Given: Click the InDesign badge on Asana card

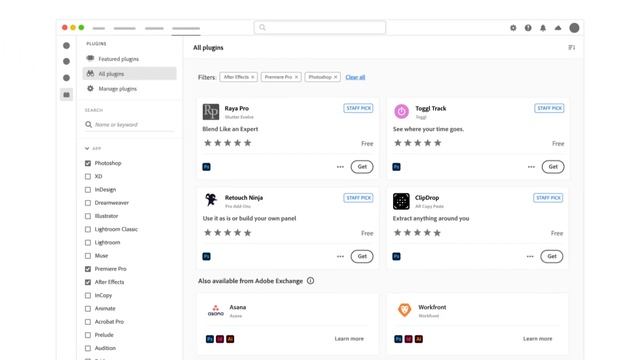Looking at the screenshot, I should point(220,339).
